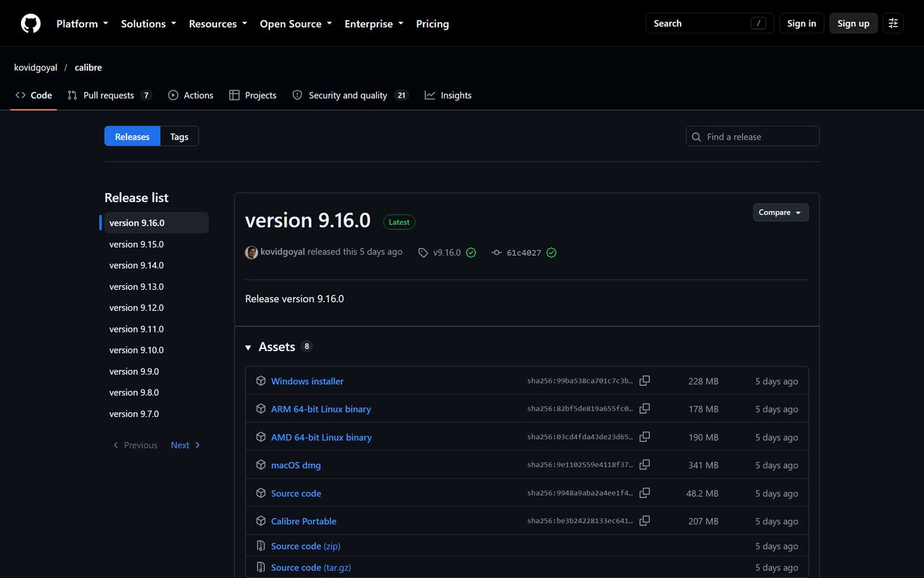924x578 pixels.
Task: Switch to the Tags tab
Action: (179, 137)
